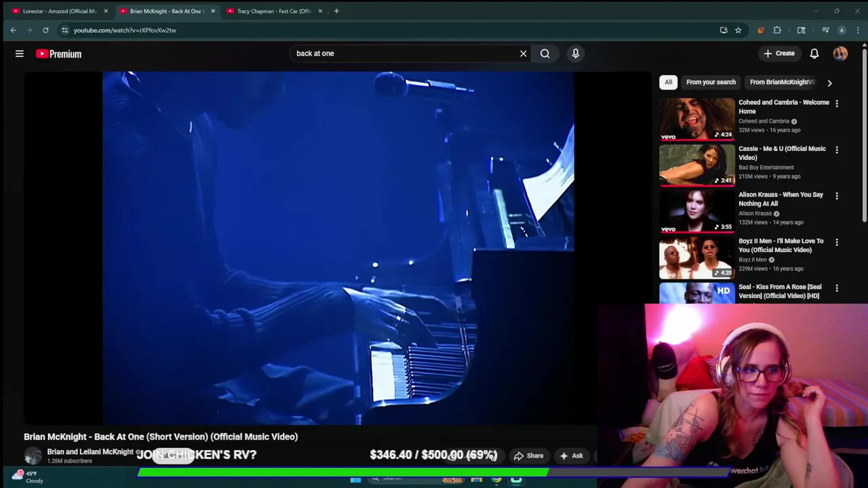The width and height of the screenshot is (868, 488).
Task: Click the Windows Start button on taskbar
Action: 355,480
